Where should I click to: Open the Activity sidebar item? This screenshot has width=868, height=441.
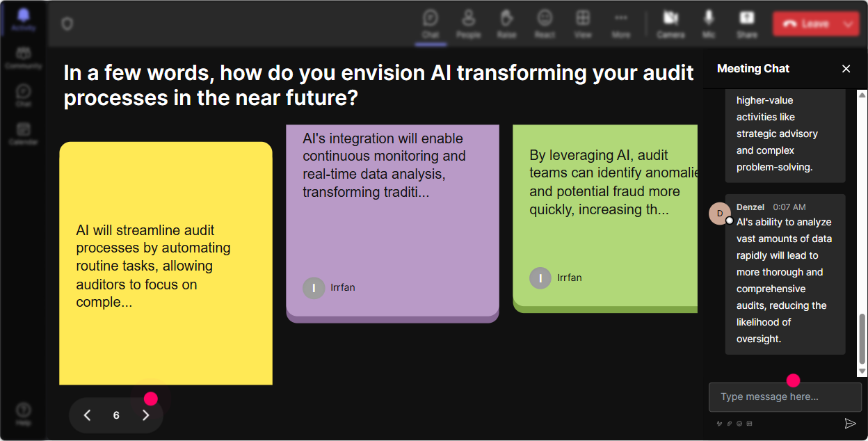[x=23, y=21]
